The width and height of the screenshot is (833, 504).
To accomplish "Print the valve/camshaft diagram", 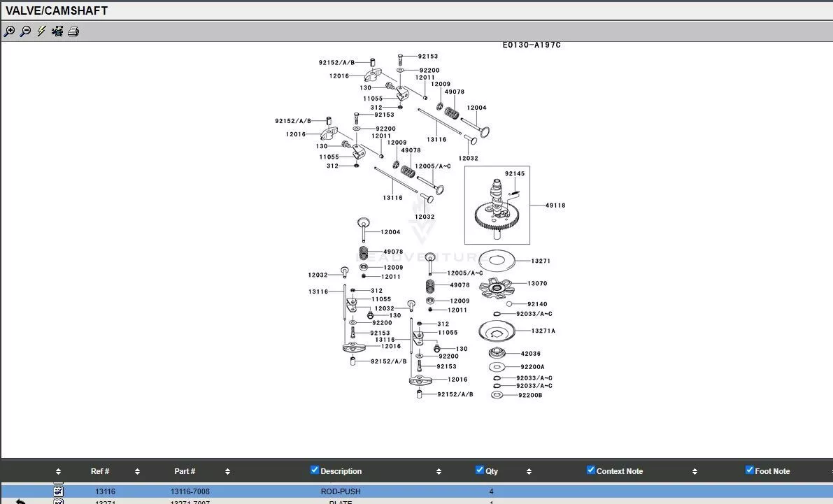I will (73, 31).
